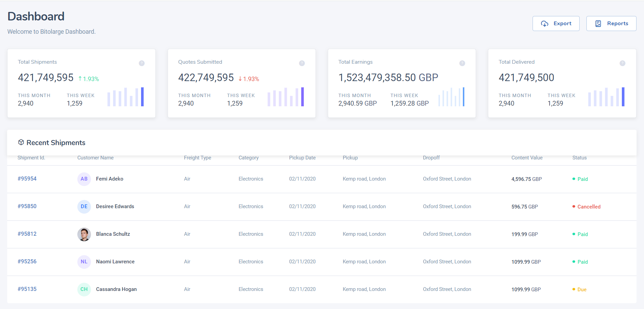
Task: Click the box icon beside Recent Shipments
Action: pos(21,142)
